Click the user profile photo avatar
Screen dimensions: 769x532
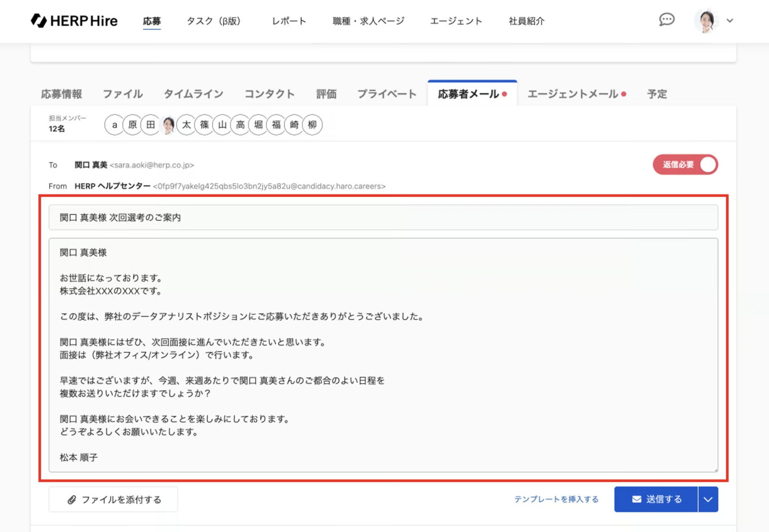point(706,21)
